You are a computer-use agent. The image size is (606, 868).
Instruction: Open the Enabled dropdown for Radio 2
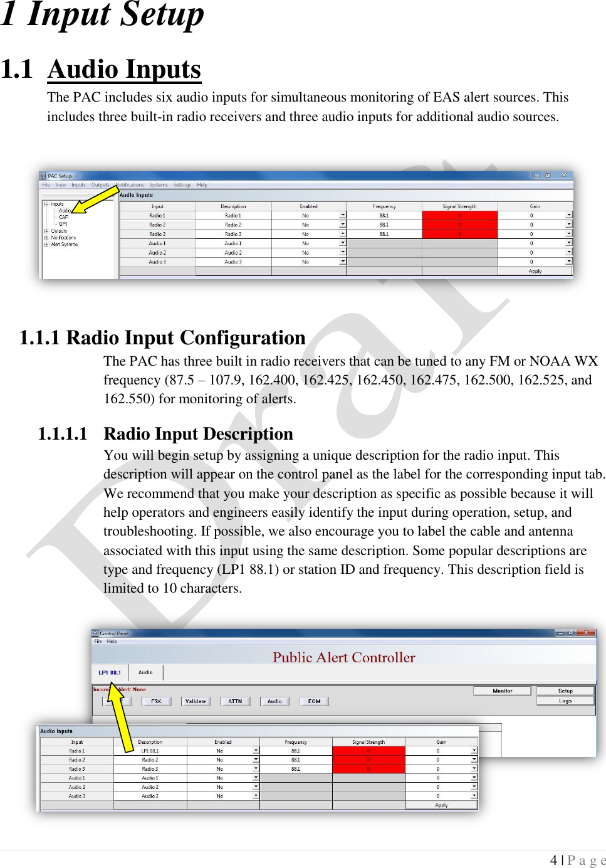[342, 224]
